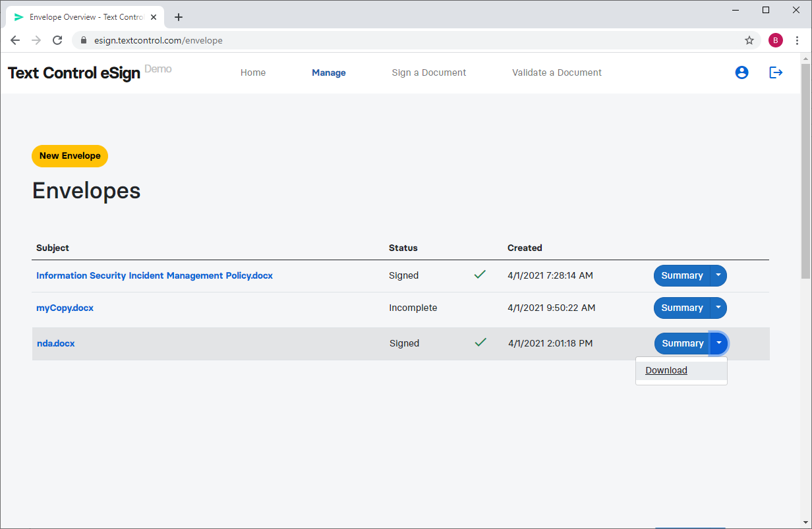The image size is (812, 529).
Task: Click the Signed status of nda.docx
Action: [404, 343]
